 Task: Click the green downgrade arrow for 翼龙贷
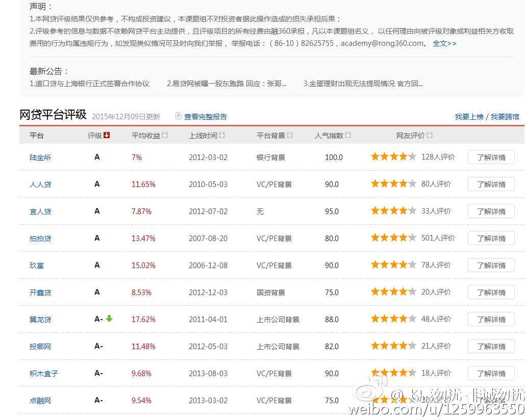pos(109,319)
